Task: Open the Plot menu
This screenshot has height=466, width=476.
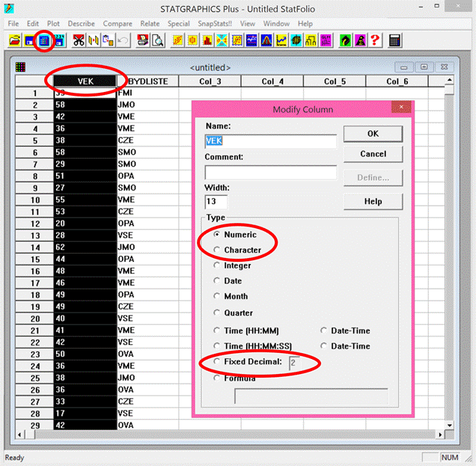Action: point(53,24)
